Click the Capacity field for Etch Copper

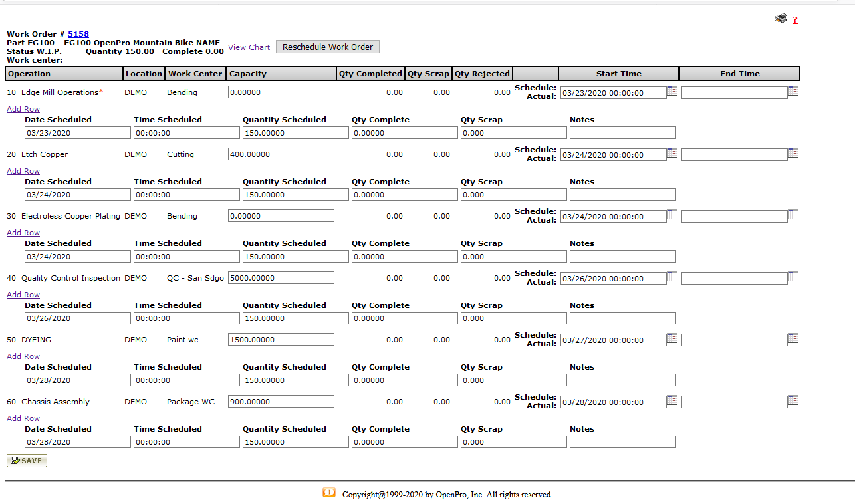pyautogui.click(x=281, y=154)
